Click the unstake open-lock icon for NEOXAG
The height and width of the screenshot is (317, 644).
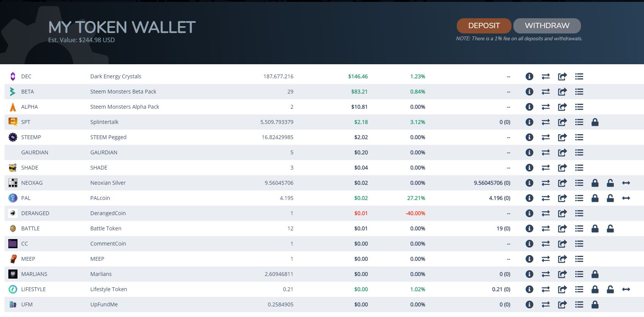pyautogui.click(x=610, y=183)
